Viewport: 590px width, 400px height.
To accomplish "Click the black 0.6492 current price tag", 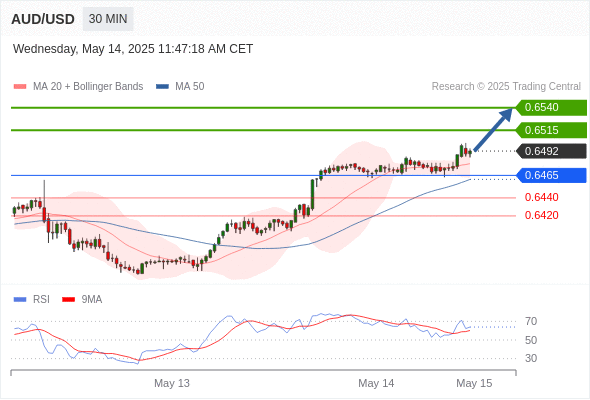I will [551, 151].
